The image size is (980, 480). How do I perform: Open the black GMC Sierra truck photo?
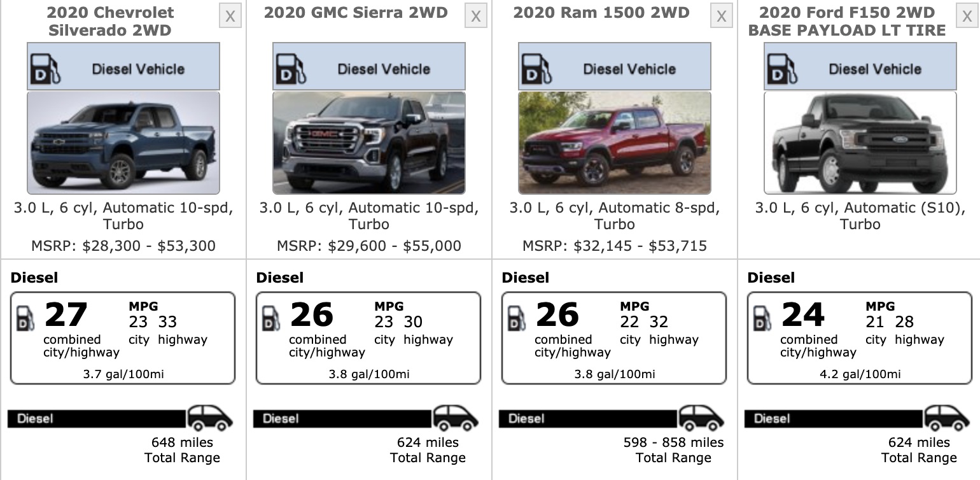point(369,143)
